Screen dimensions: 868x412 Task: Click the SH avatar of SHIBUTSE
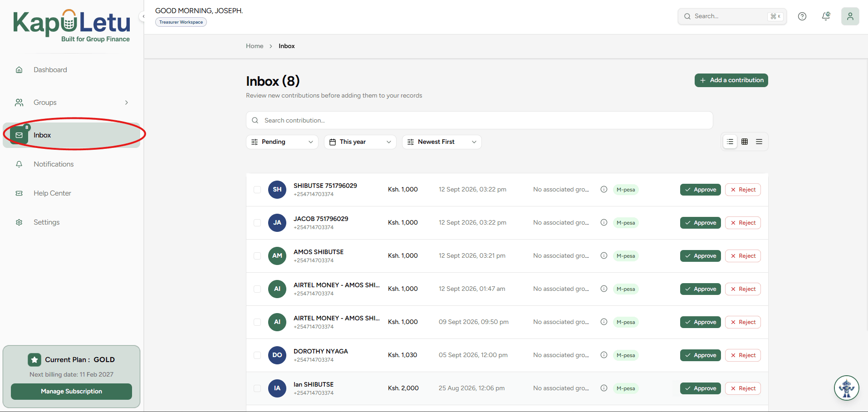[x=277, y=190]
